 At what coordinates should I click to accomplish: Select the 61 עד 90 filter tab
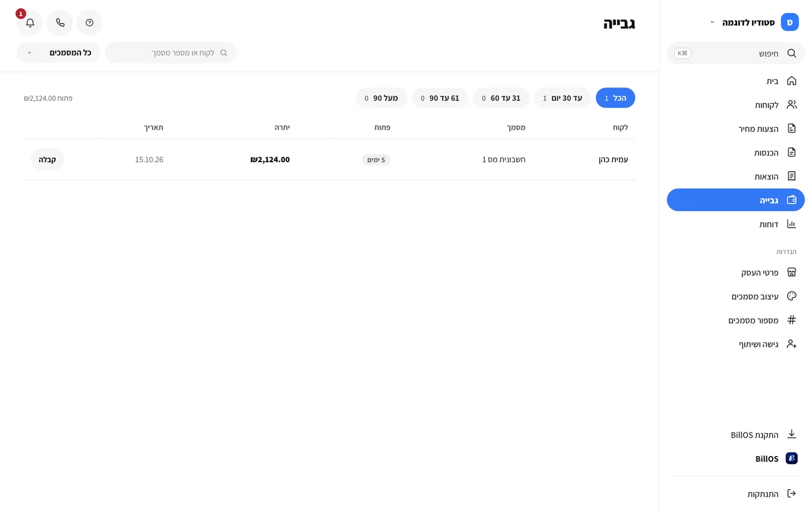(440, 98)
